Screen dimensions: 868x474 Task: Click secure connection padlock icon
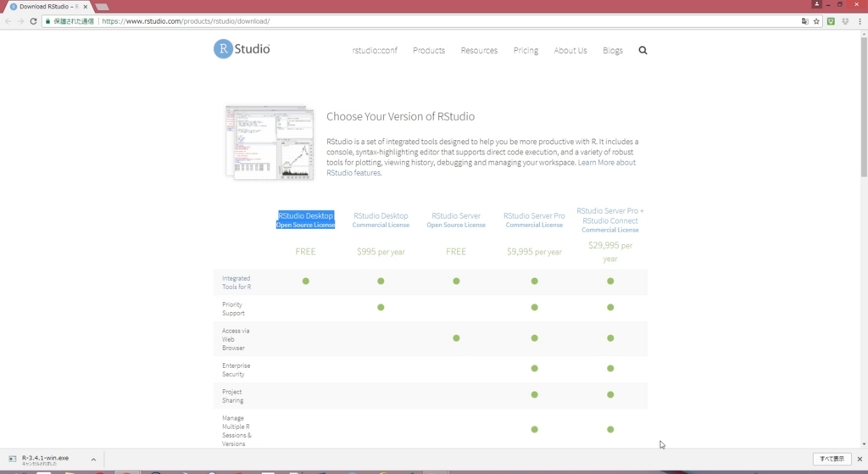pos(48,21)
